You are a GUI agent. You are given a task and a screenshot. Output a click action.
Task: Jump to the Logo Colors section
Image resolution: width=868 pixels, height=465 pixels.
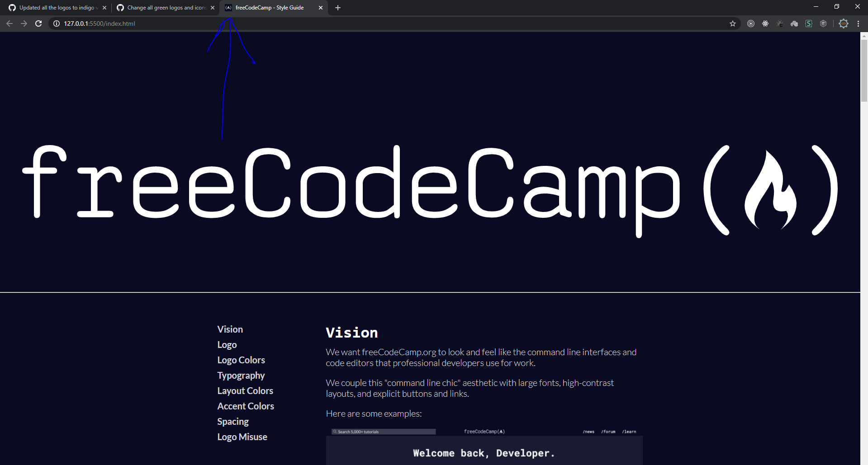pos(241,360)
